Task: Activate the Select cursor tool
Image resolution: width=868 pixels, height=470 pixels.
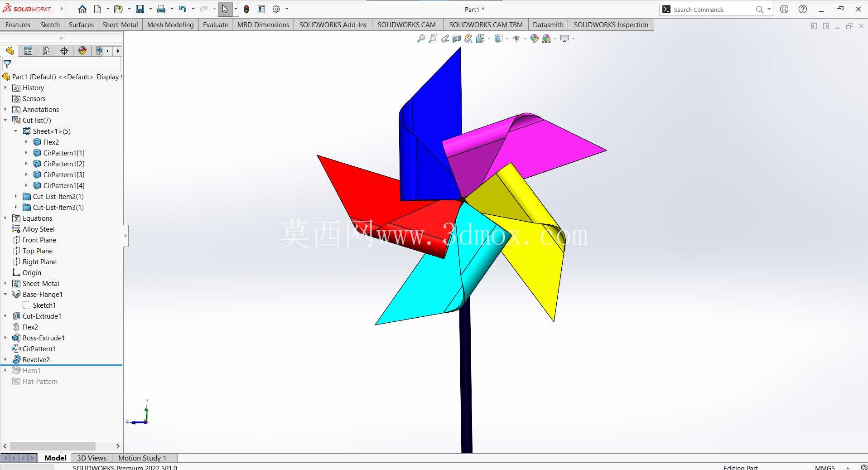Action: (225, 9)
